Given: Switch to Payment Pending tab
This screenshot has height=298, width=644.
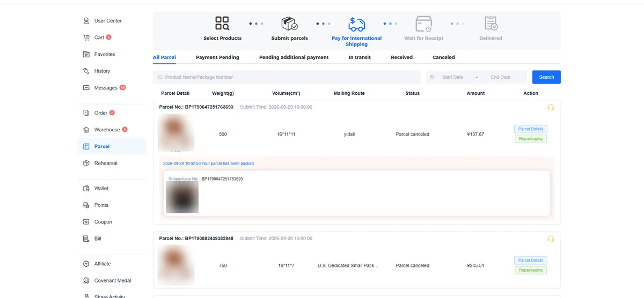Looking at the screenshot, I should (217, 57).
